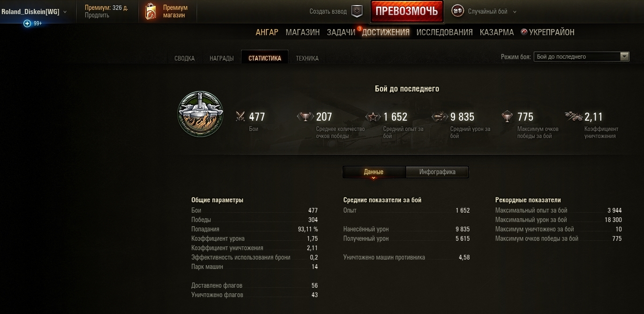Click the Продлить premium link
This screenshot has width=644, height=314.
(x=97, y=15)
